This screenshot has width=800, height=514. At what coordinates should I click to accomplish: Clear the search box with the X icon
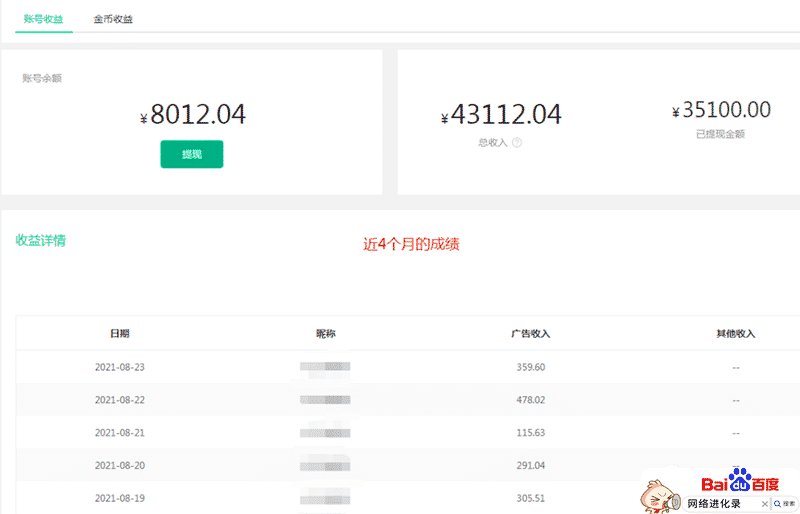pyautogui.click(x=762, y=504)
